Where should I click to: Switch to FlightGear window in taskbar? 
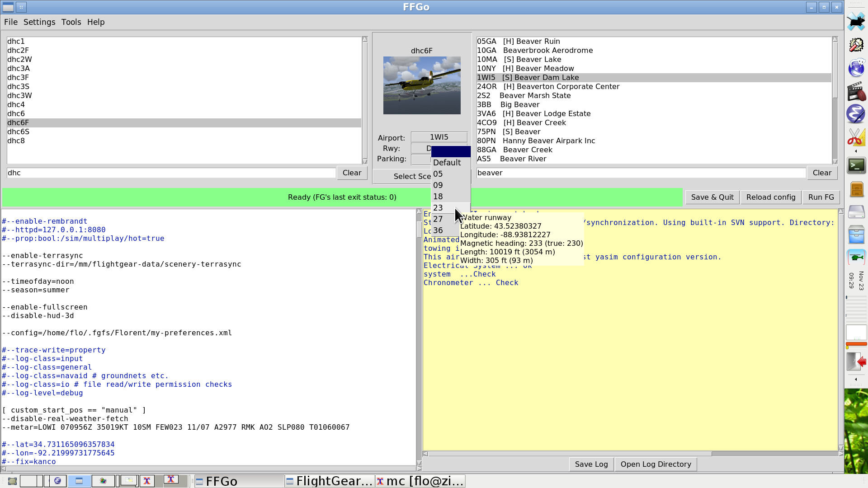click(330, 481)
